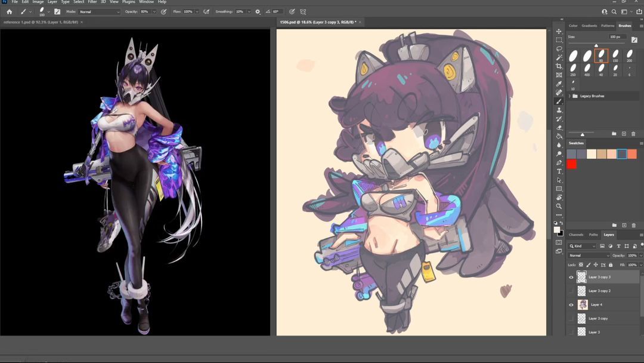The width and height of the screenshot is (644, 363).
Task: Open the Window menu
Action: point(146,2)
